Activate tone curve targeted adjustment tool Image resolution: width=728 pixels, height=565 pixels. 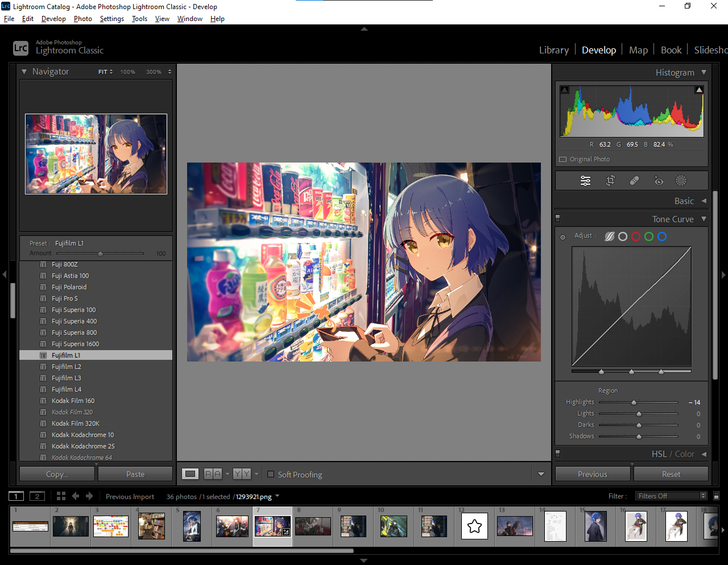(563, 237)
